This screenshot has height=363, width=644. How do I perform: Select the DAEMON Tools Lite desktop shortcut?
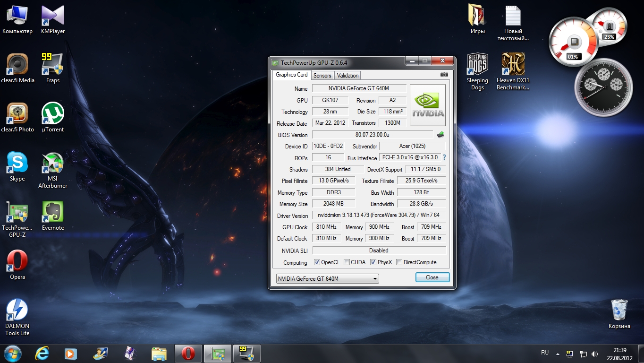point(17,318)
